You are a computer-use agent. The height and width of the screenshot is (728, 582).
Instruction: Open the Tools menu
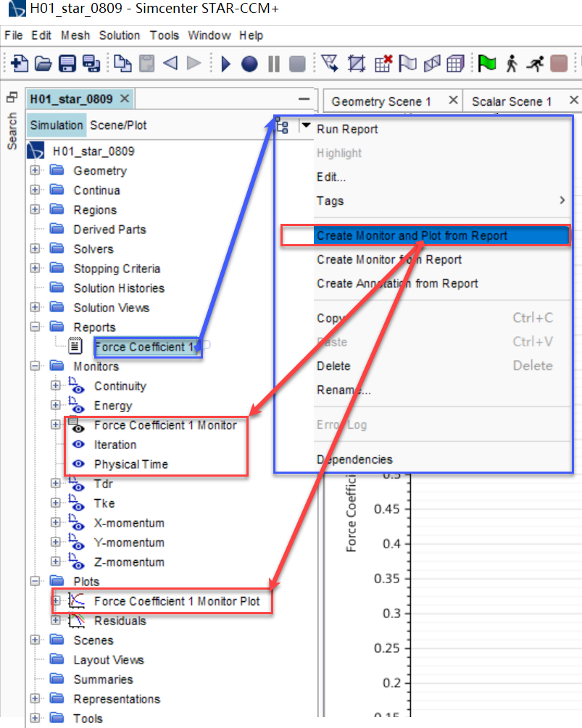click(x=164, y=35)
